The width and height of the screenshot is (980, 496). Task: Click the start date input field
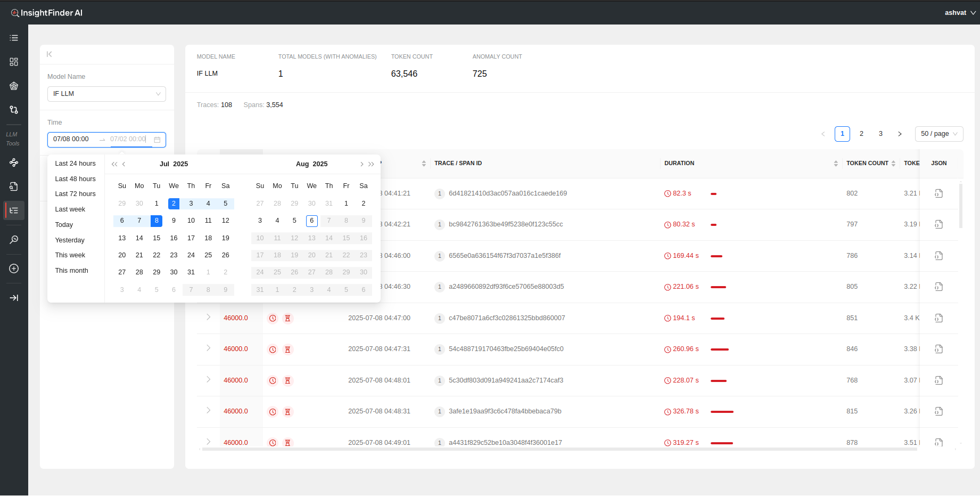(x=73, y=140)
